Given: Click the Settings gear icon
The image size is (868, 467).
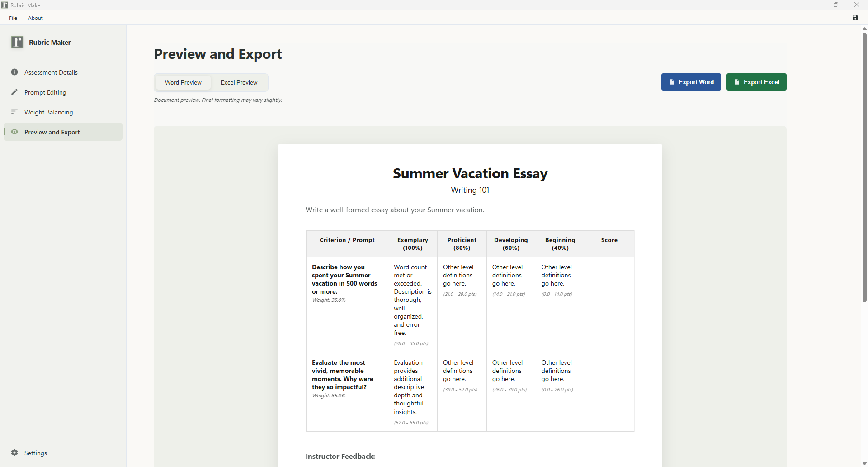Looking at the screenshot, I should [x=14, y=453].
